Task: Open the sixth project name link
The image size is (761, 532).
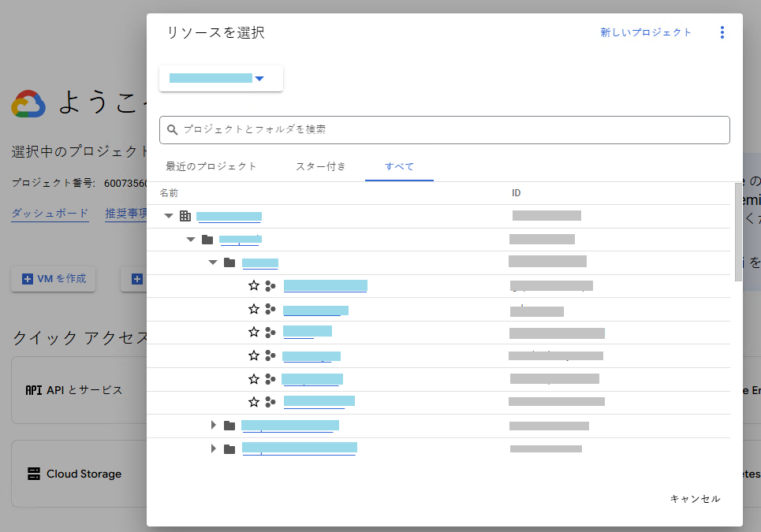Action: [319, 401]
